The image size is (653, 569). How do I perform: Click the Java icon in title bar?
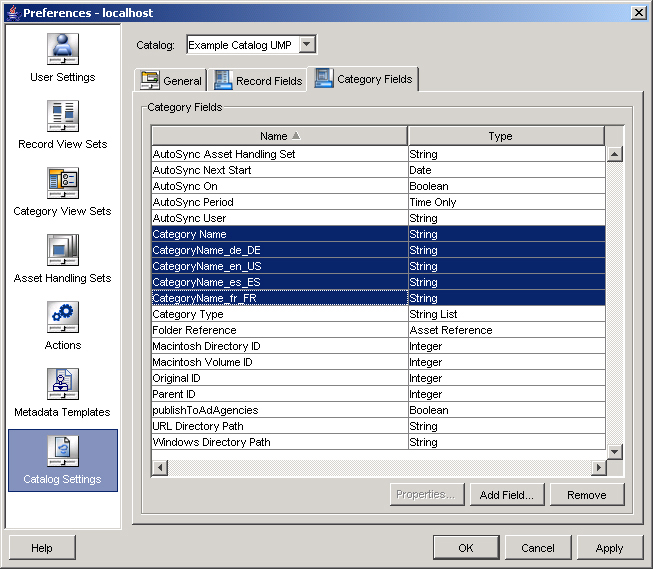click(14, 13)
